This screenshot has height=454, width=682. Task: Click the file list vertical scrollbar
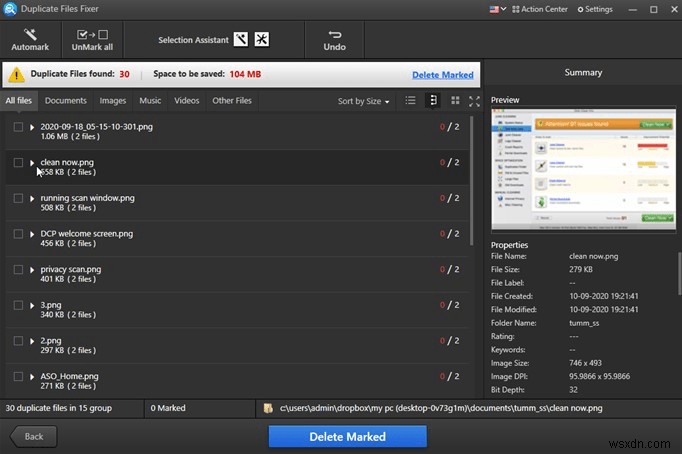pos(471,180)
